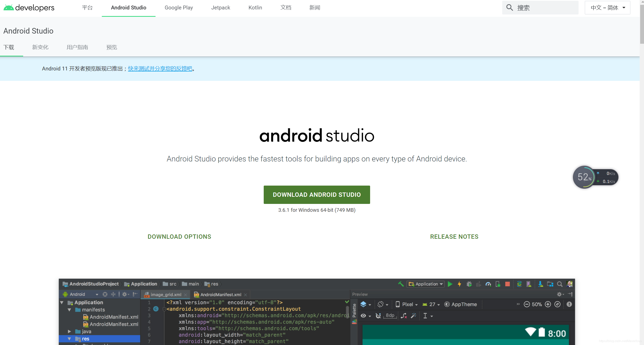Open the Android project view dropdown

pyautogui.click(x=81, y=294)
